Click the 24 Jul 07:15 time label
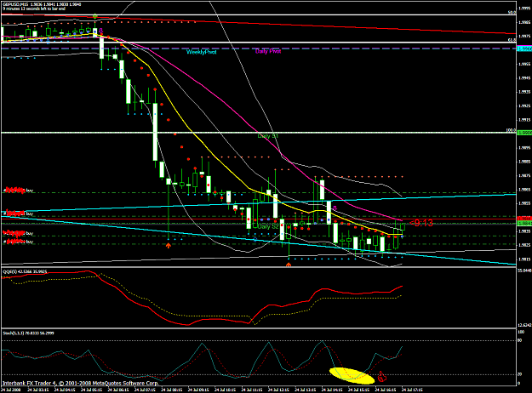Viewport: 532px width, 393px height. tap(145, 390)
